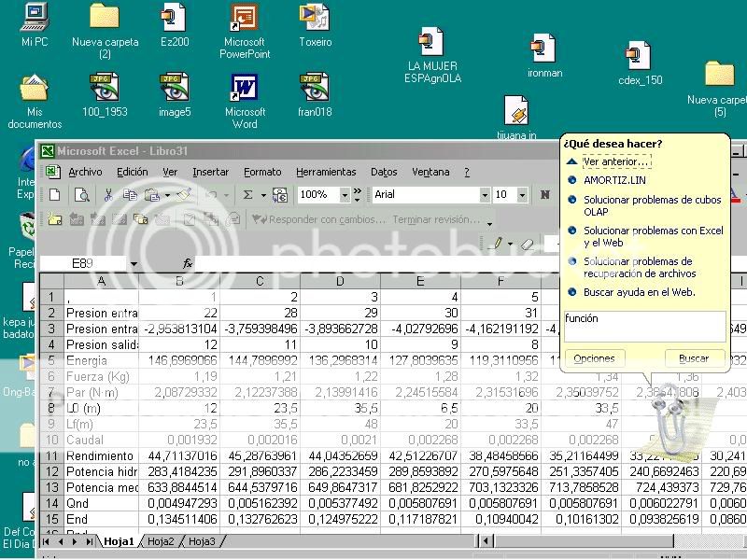Click the AutoSum sigma icon
This screenshot has width=747, height=560.
point(248,195)
